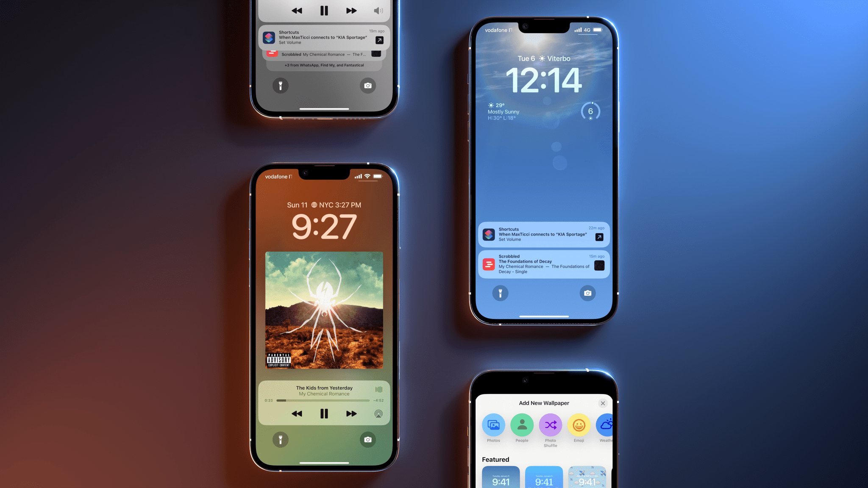Tap the Email wallpaper category icon
This screenshot has height=488, width=868.
578,424
